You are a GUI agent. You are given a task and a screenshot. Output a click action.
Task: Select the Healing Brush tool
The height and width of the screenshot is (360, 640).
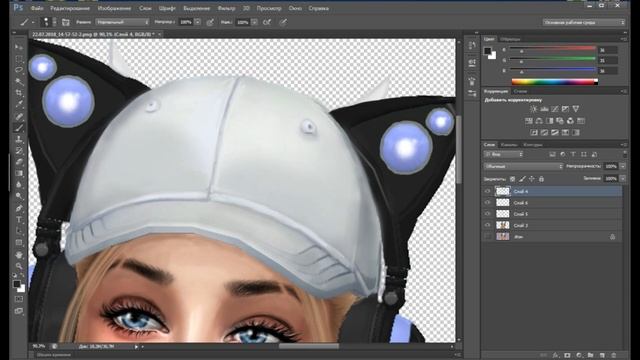point(19,117)
